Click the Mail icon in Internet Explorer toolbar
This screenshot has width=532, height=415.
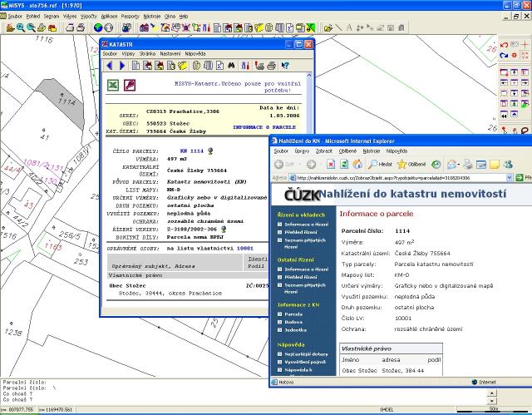[451, 165]
